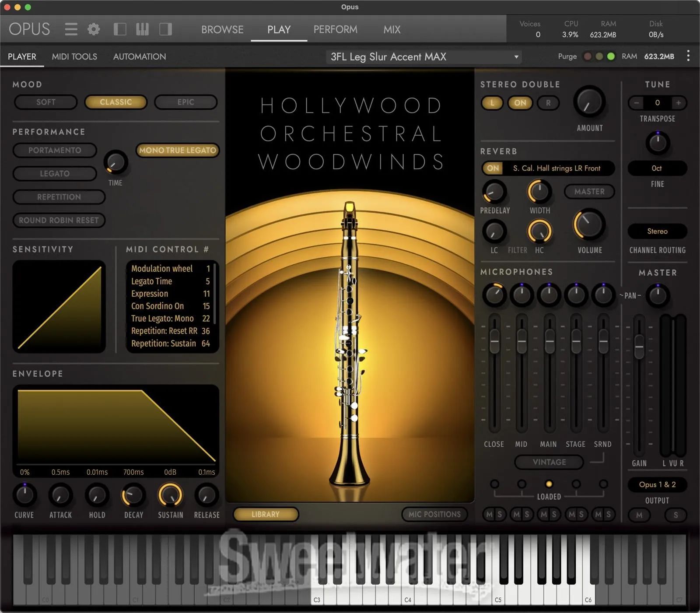
Task: Open the Oct fine tune unit selector
Action: tap(657, 168)
